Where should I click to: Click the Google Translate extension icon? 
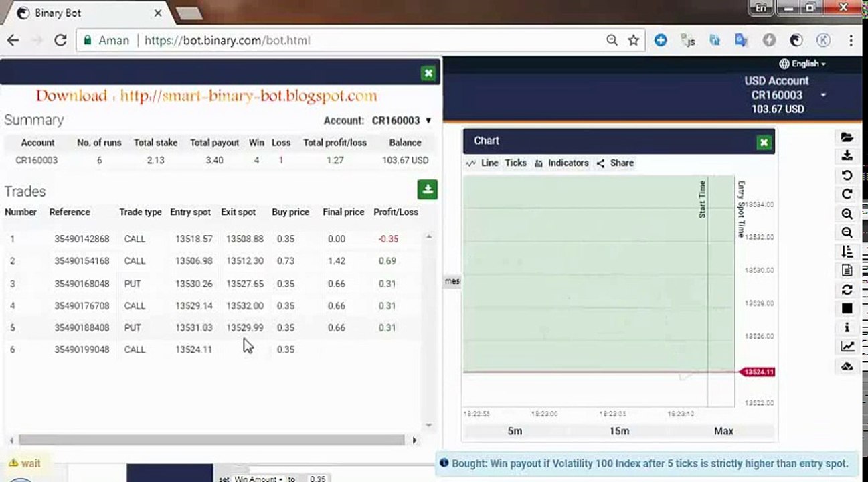pos(741,40)
